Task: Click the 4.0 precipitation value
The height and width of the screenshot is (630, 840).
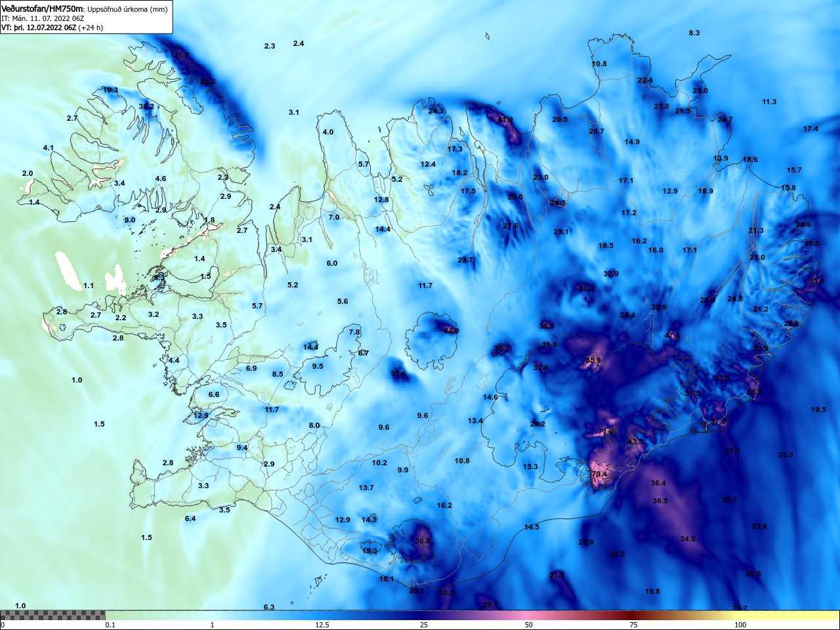Action: (x=328, y=132)
